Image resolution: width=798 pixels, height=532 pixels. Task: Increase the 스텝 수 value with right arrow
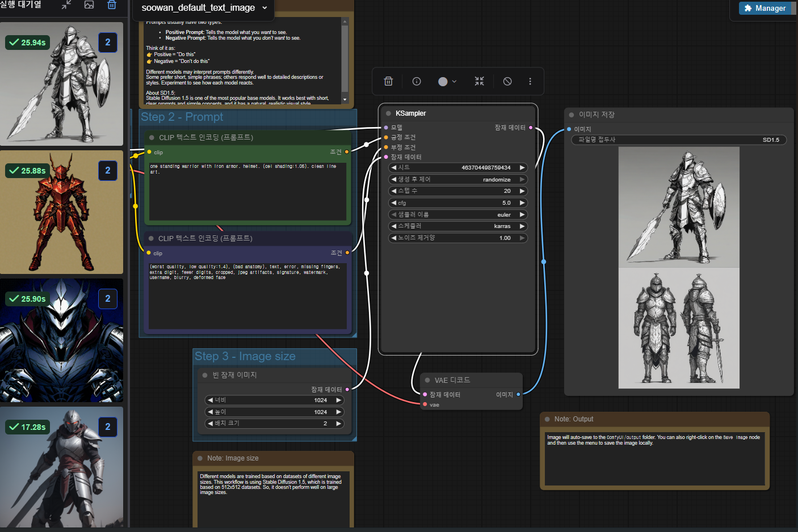522,191
